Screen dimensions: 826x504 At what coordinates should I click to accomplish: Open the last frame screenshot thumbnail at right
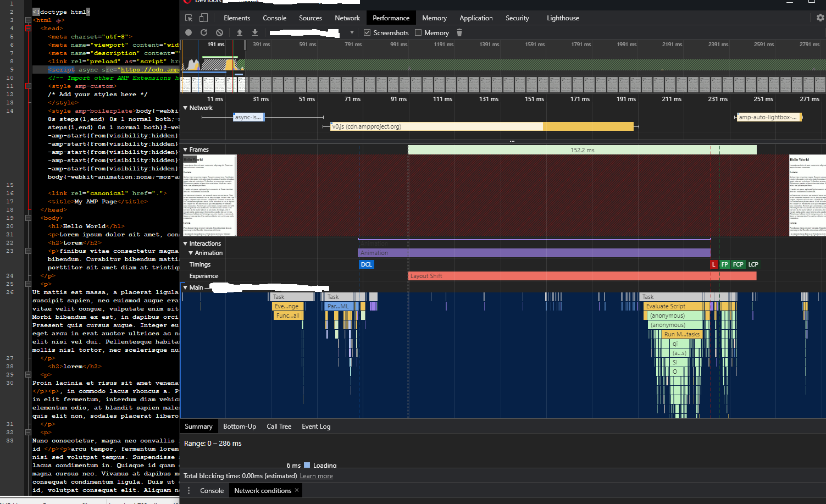[x=807, y=195]
